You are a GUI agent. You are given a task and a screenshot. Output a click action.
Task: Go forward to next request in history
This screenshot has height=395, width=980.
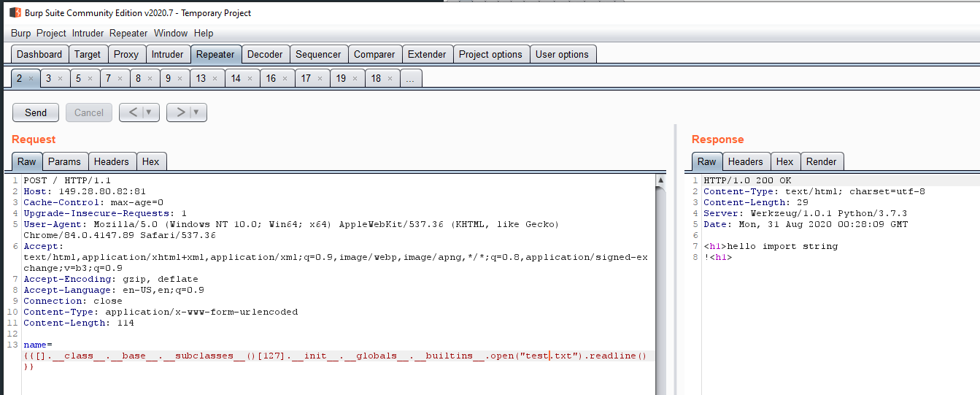pyautogui.click(x=179, y=112)
